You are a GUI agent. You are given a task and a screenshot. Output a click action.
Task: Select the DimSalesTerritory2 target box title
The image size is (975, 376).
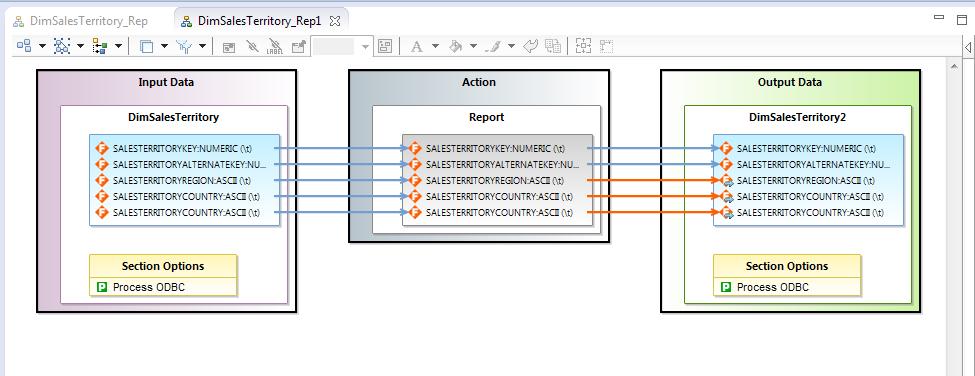click(798, 117)
